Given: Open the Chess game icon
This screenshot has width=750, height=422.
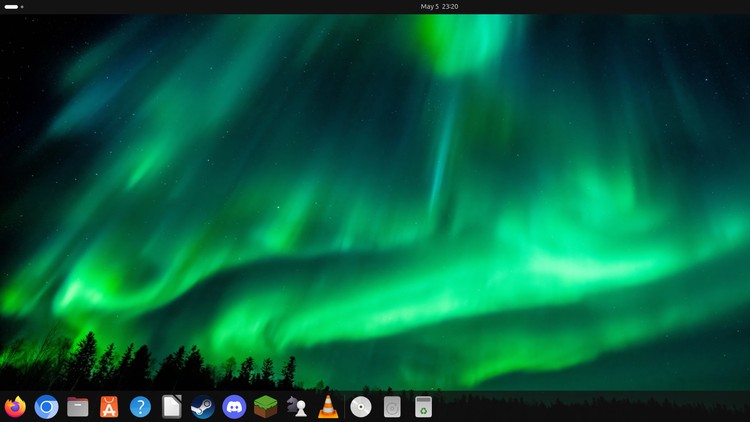Looking at the screenshot, I should [x=297, y=407].
